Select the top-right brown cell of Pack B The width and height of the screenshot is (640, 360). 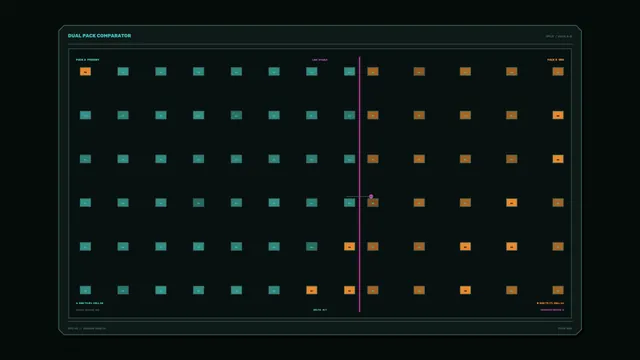tap(558, 71)
